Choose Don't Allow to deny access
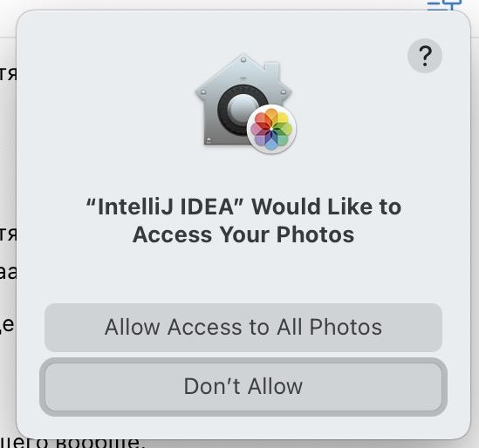Image resolution: width=479 pixels, height=448 pixels. click(243, 387)
